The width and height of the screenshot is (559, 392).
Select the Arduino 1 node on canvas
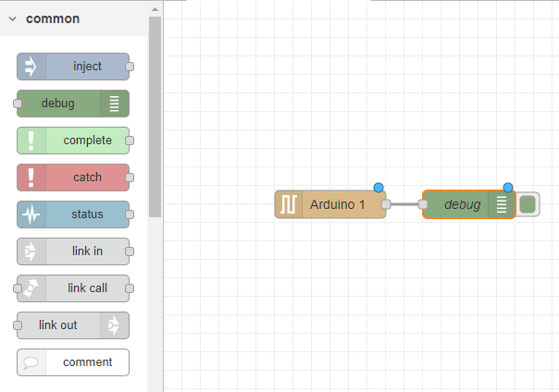pyautogui.click(x=330, y=204)
